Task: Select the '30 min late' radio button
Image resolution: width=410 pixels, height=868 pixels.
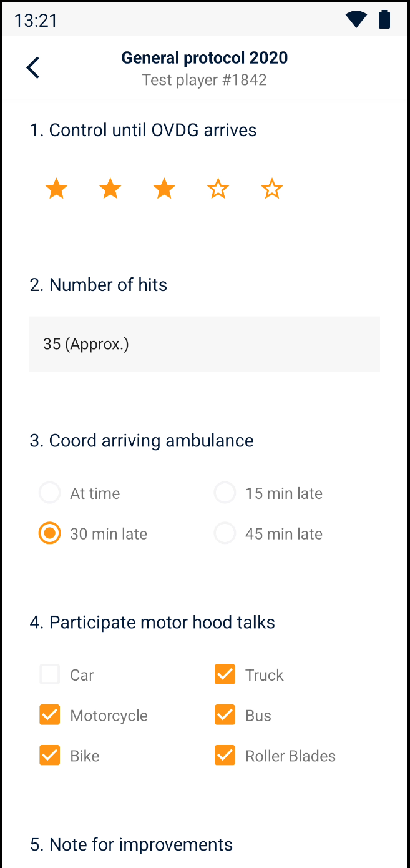Action: pos(50,534)
